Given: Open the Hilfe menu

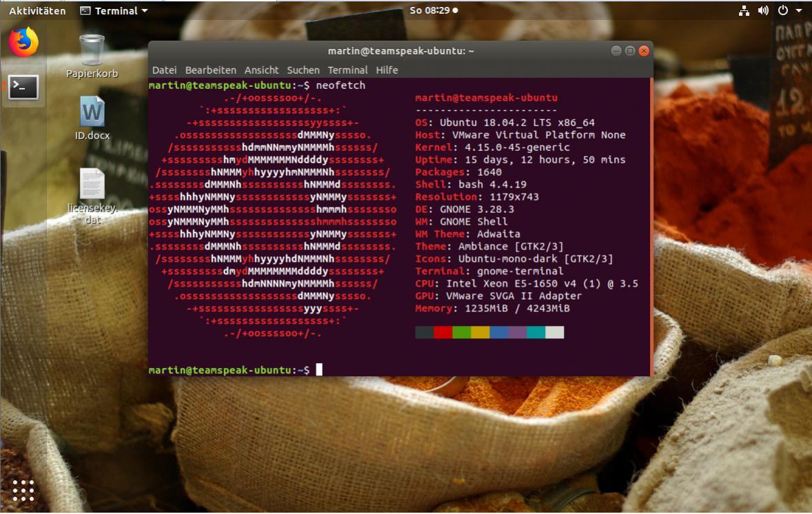Looking at the screenshot, I should [387, 70].
